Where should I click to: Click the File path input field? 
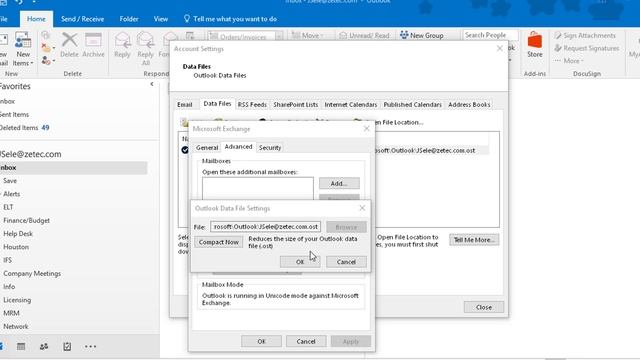click(x=265, y=227)
